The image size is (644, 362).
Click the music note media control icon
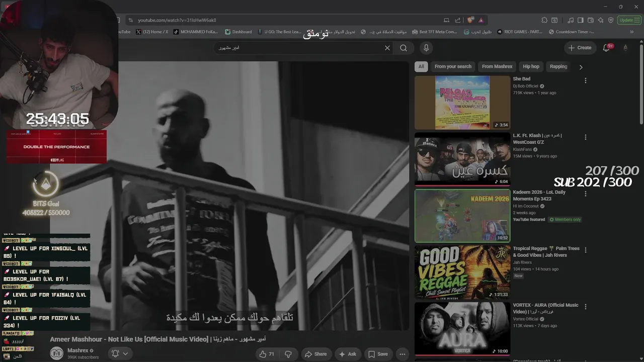571,20
